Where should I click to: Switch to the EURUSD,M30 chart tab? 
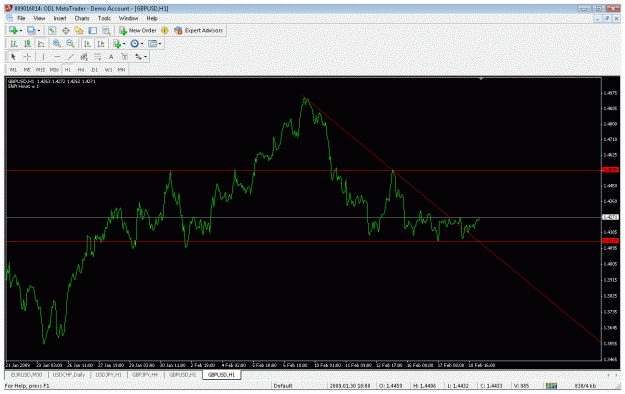point(26,375)
